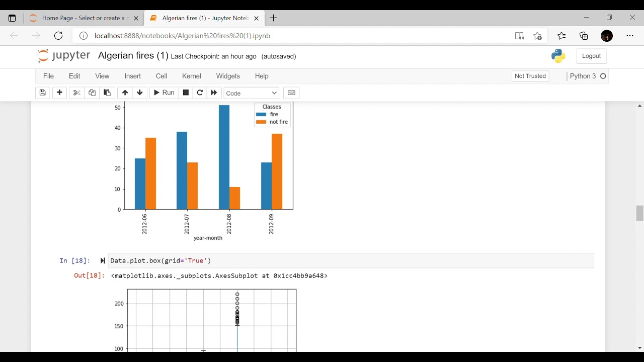
Task: Insert a cell below with plus icon
Action: coord(60,93)
